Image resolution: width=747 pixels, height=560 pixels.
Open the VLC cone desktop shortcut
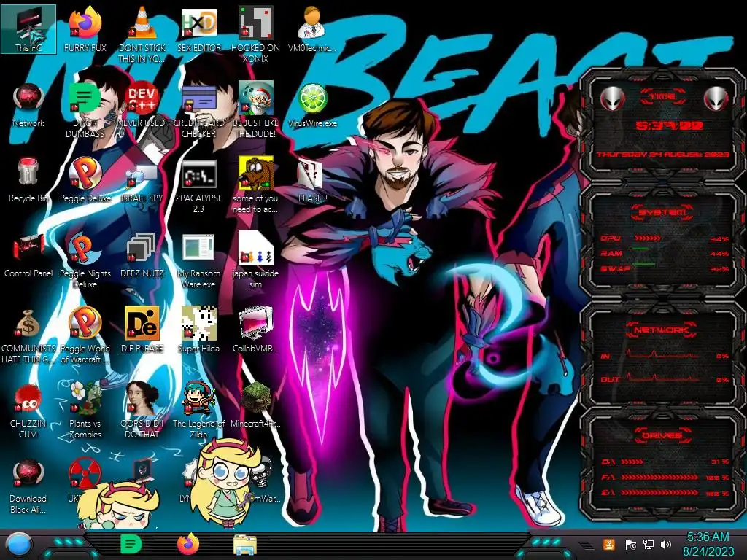pos(142,34)
